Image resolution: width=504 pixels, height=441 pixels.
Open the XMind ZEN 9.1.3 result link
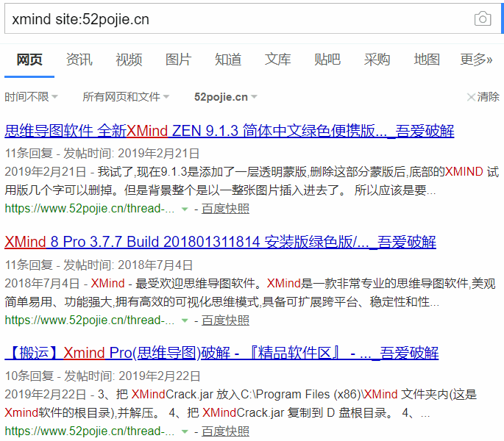coord(229,132)
